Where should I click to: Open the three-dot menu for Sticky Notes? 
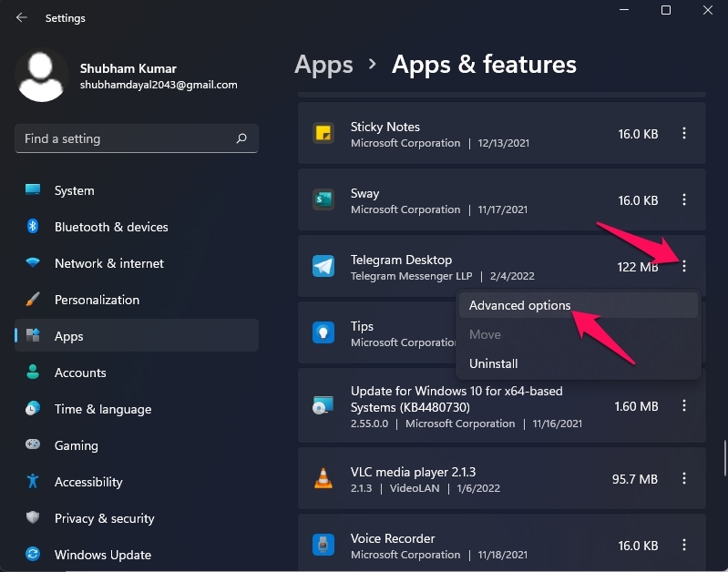[684, 133]
